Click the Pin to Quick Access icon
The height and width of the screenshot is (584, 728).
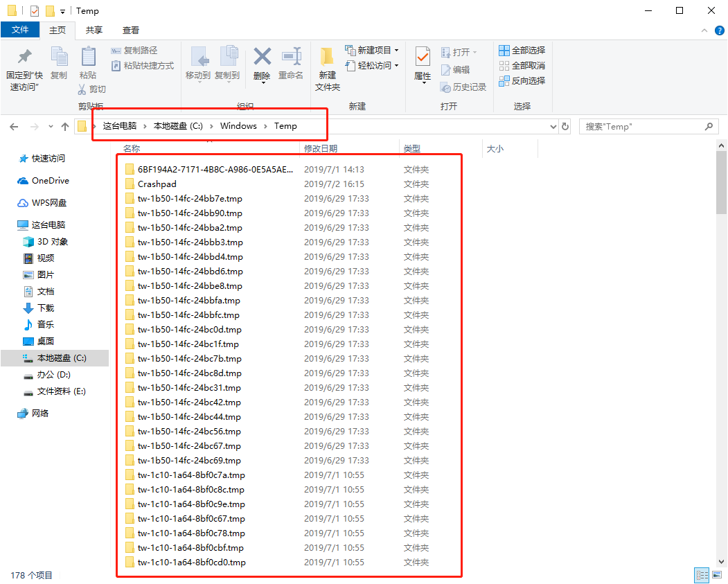24,58
